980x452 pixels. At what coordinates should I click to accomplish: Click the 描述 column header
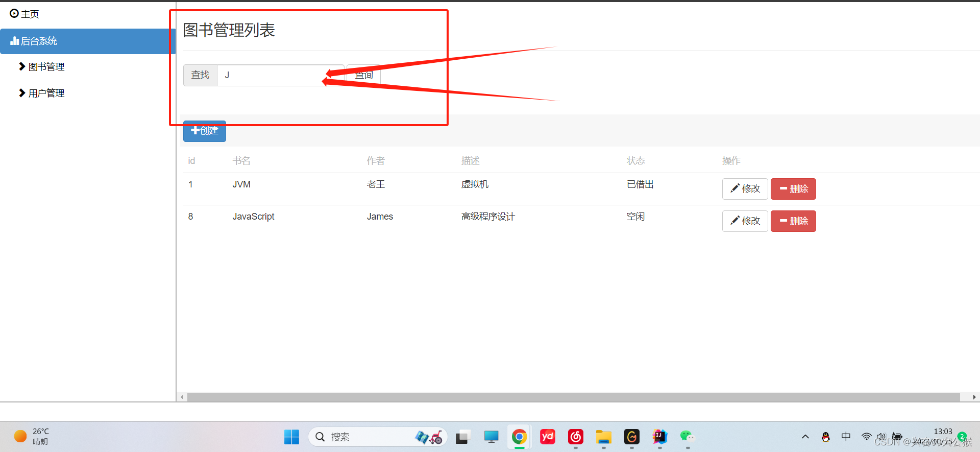click(470, 161)
